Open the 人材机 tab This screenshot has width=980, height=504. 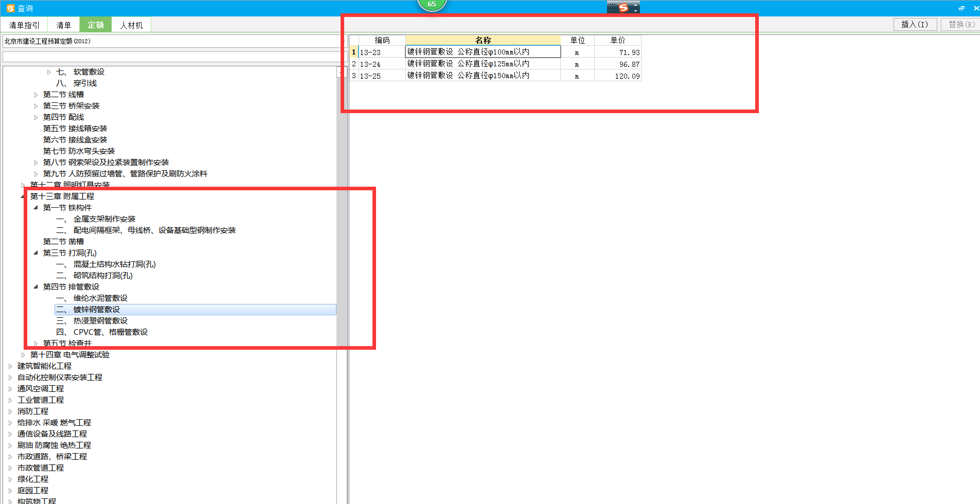(131, 25)
